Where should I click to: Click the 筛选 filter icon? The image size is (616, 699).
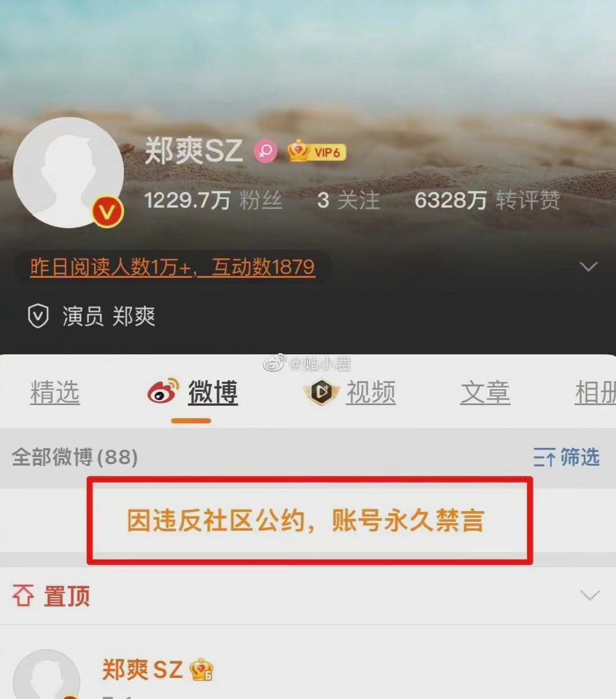tap(544, 458)
